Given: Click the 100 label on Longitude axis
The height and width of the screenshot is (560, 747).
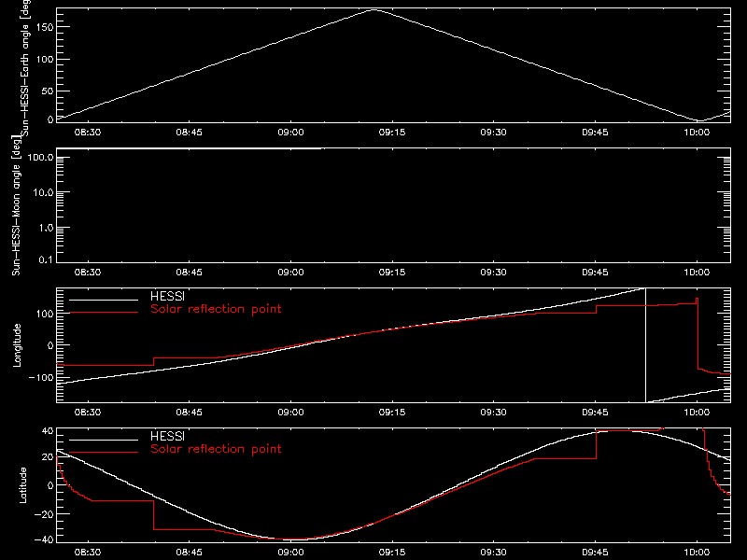Looking at the screenshot, I should pos(44,314).
